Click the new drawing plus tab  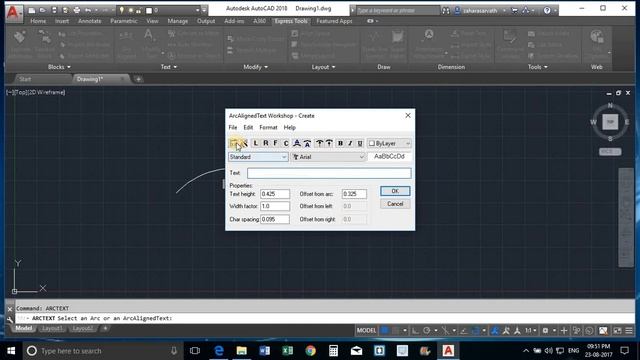click(138, 79)
